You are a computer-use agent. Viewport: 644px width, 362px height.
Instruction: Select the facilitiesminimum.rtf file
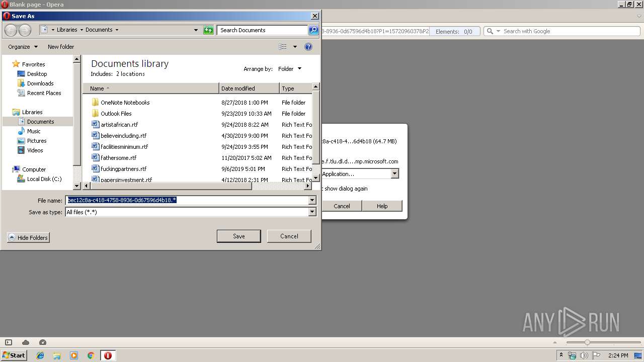[124, 147]
